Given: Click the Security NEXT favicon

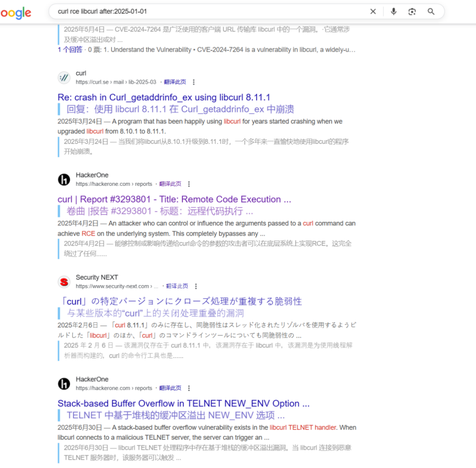Looking at the screenshot, I should click(64, 282).
